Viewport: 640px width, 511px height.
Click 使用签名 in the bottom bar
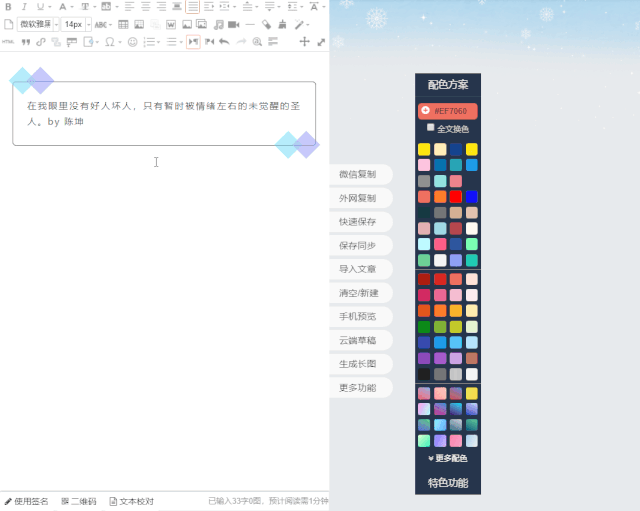27,501
